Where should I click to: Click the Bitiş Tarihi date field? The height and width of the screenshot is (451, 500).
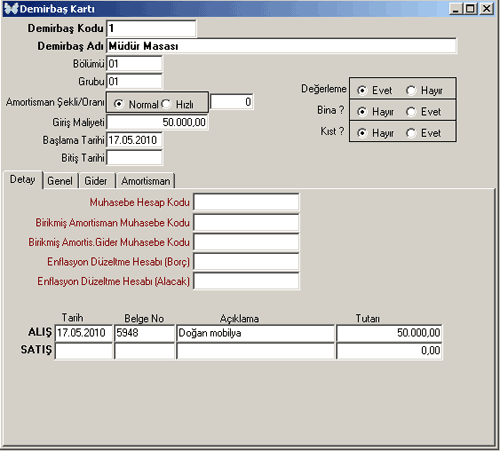click(135, 158)
